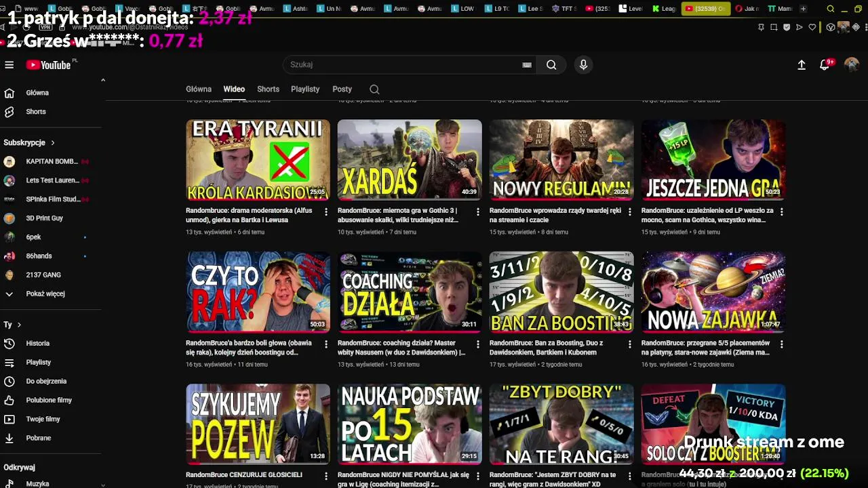Open options menu for the coaching działa video
This screenshot has height=488, width=868.
pyautogui.click(x=478, y=344)
